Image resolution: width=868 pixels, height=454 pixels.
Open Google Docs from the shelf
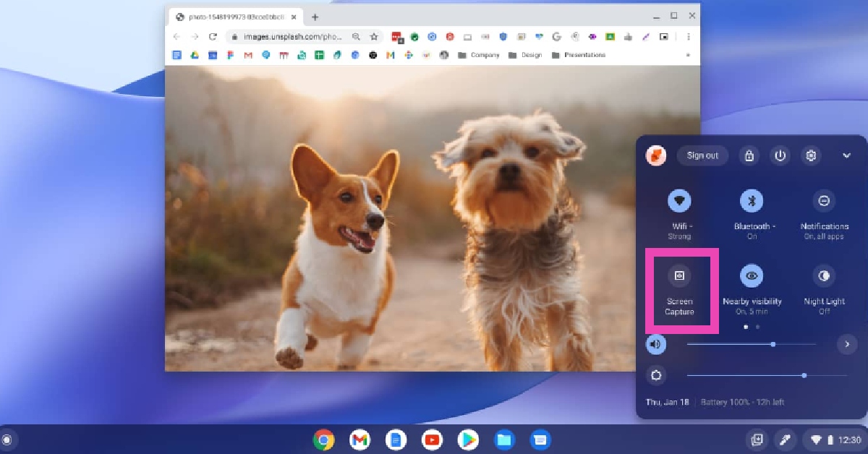[396, 439]
